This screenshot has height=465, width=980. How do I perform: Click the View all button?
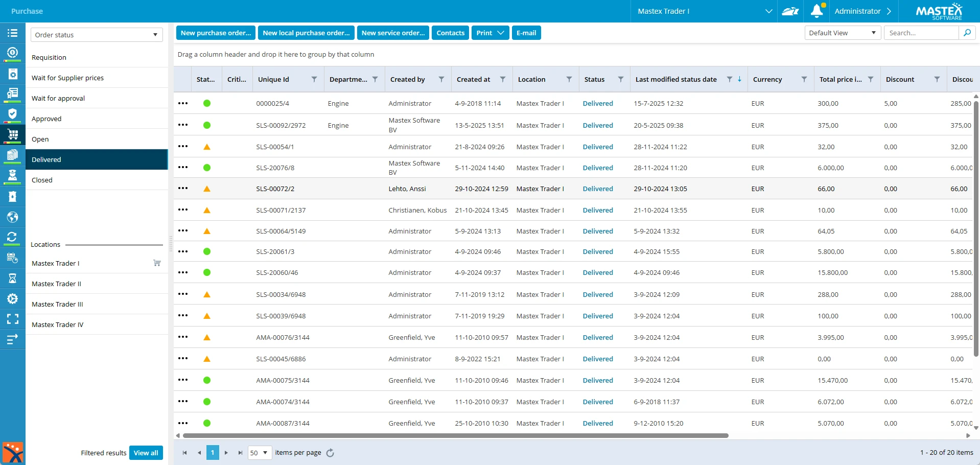pos(146,453)
